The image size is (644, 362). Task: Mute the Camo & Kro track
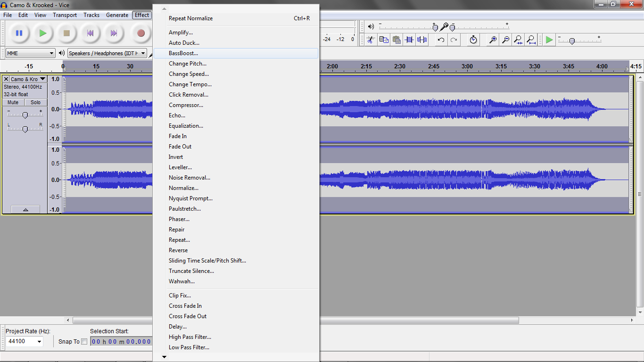13,102
